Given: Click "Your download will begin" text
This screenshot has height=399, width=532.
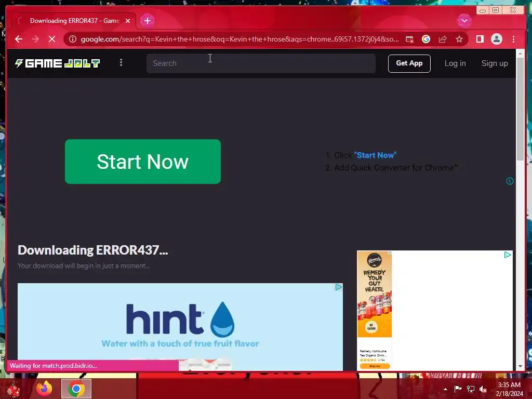Looking at the screenshot, I should tap(84, 265).
